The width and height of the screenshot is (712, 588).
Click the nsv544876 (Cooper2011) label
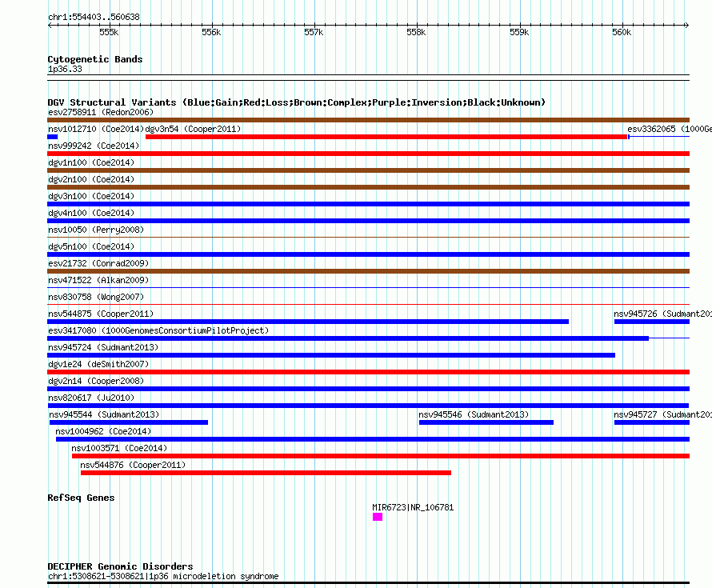pyautogui.click(x=133, y=465)
